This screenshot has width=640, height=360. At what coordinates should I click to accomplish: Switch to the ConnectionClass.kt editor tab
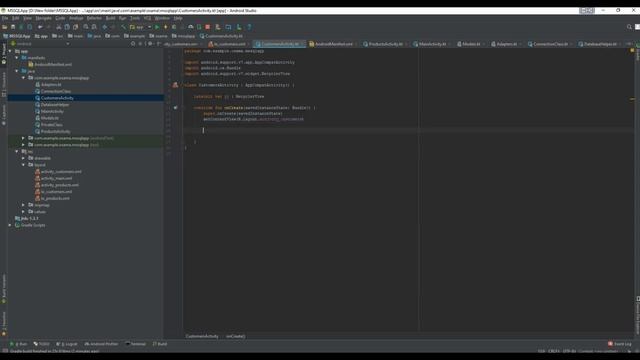[550, 44]
